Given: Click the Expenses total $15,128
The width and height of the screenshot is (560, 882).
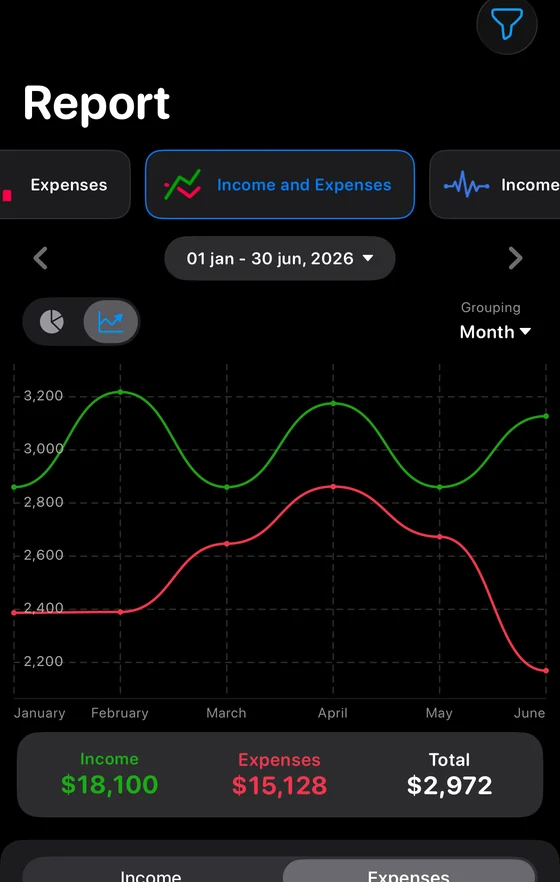Looking at the screenshot, I should coord(279,785).
